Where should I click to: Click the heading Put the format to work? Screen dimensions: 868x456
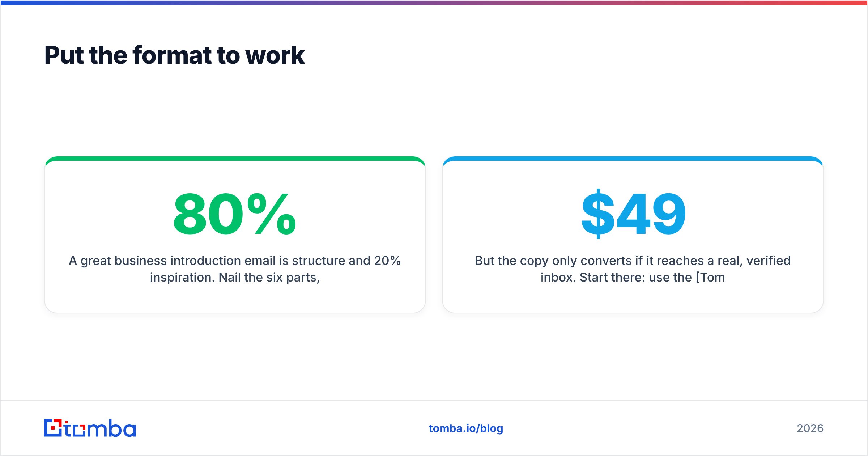174,55
